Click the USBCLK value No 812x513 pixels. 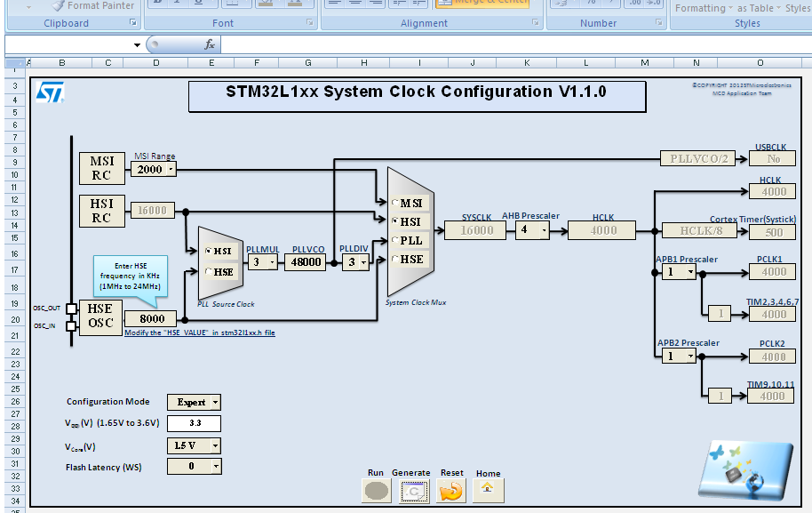[773, 158]
